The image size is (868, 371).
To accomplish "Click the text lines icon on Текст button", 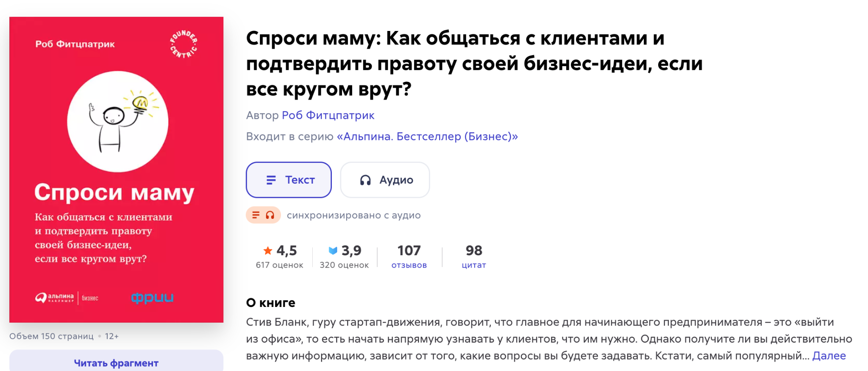I will [271, 180].
